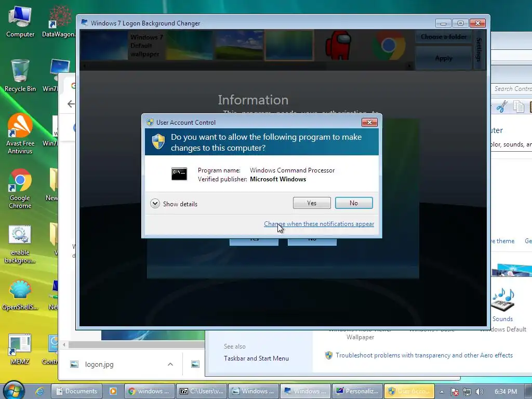The image size is (532, 399).
Task: Open 'Taskbar and Start Menu' link
Action: click(x=256, y=358)
